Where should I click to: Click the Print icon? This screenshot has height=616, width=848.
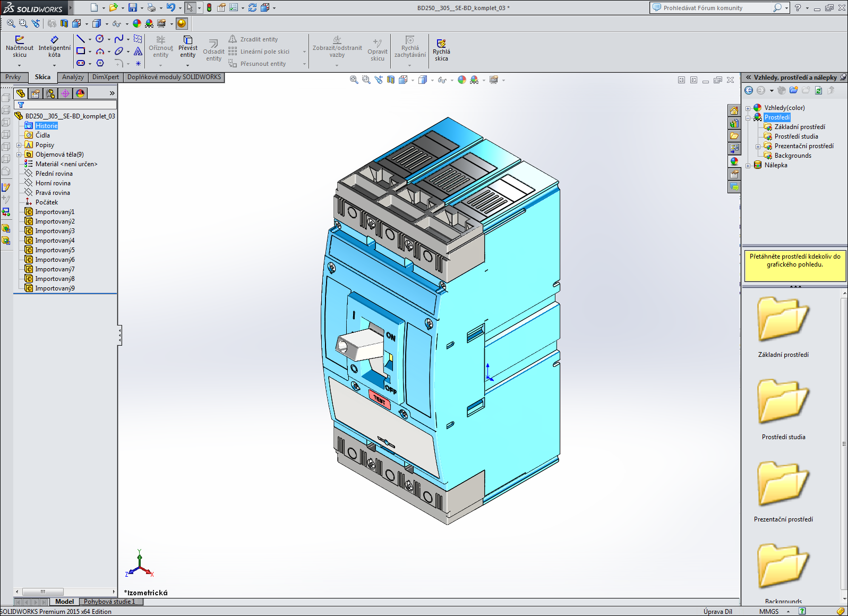click(151, 7)
